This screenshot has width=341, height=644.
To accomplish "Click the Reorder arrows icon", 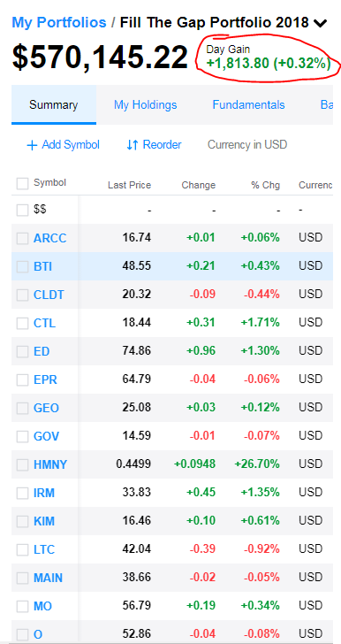I will (x=133, y=145).
